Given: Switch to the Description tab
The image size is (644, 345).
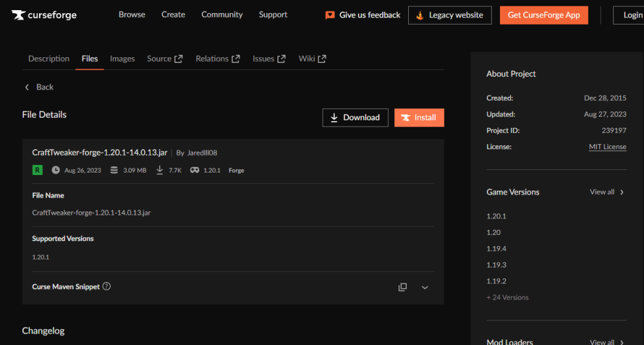Looking at the screenshot, I should click(x=48, y=59).
